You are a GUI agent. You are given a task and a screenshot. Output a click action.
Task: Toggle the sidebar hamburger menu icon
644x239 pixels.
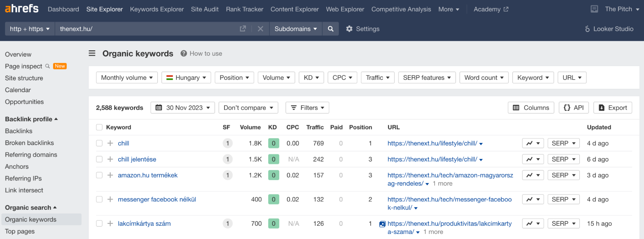click(92, 53)
